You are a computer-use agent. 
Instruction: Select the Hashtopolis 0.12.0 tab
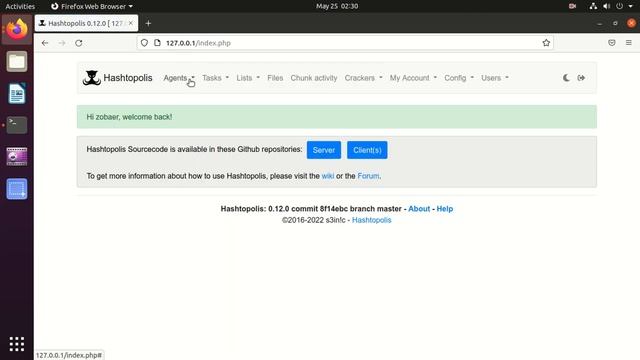pyautogui.click(x=86, y=23)
